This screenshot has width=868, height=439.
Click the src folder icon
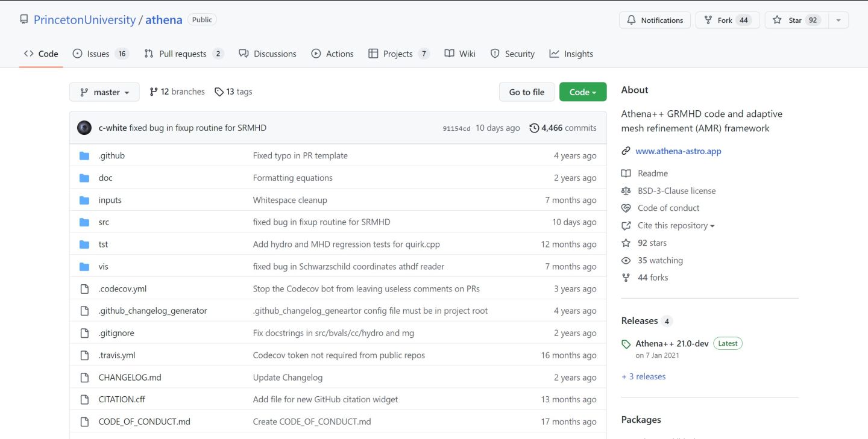point(84,222)
